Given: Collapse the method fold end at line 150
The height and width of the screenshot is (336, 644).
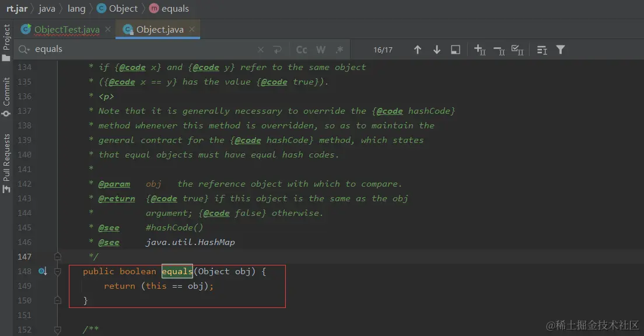Looking at the screenshot, I should tap(58, 300).
